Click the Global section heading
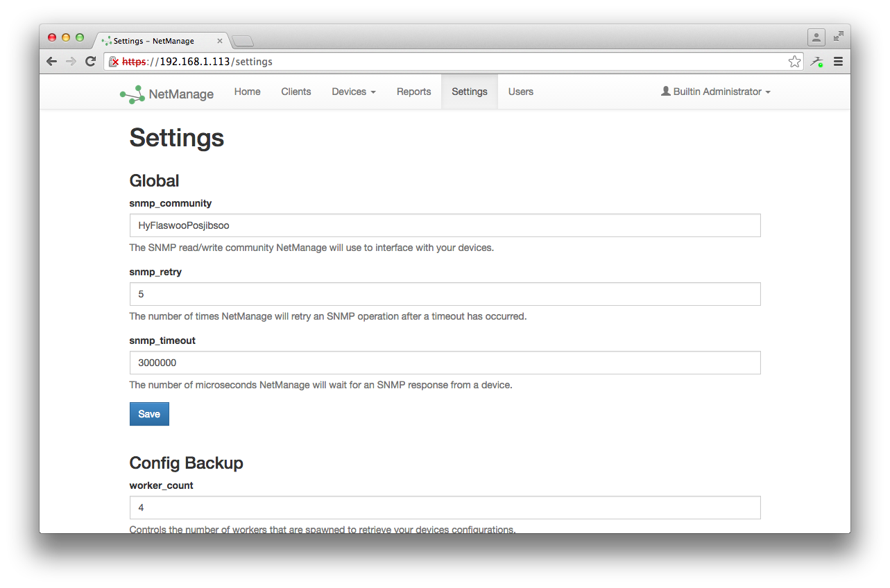Screen dimensions: 890x588 [x=155, y=181]
